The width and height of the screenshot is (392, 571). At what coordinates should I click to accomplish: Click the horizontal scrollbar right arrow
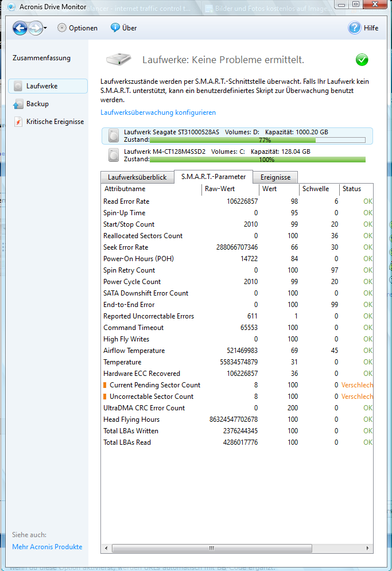click(x=367, y=548)
